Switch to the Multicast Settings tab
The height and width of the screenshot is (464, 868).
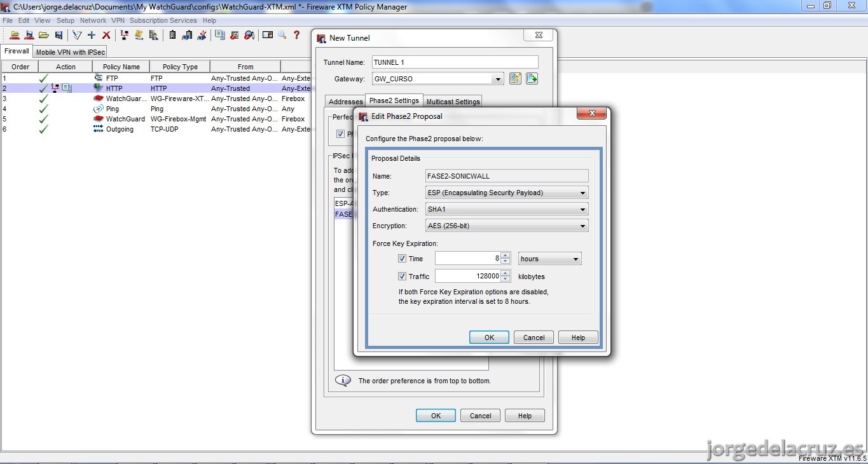[x=453, y=102]
